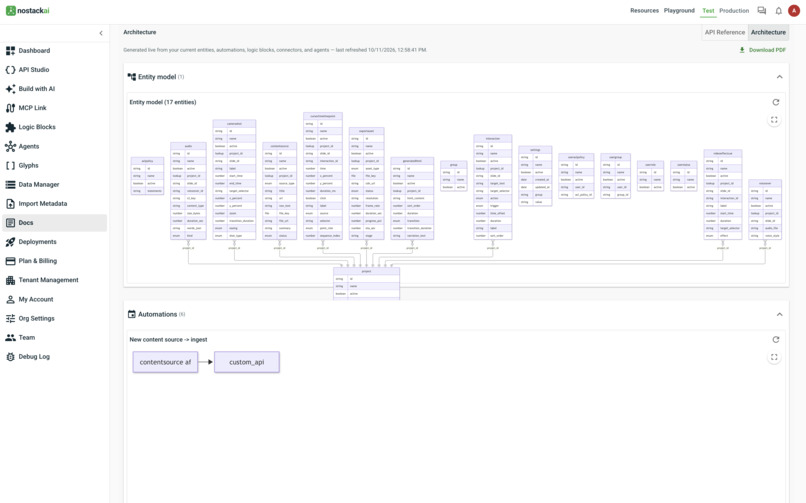Expand automation diagram to fullscreen
Viewport: 806px width, 503px height.
pos(774,357)
